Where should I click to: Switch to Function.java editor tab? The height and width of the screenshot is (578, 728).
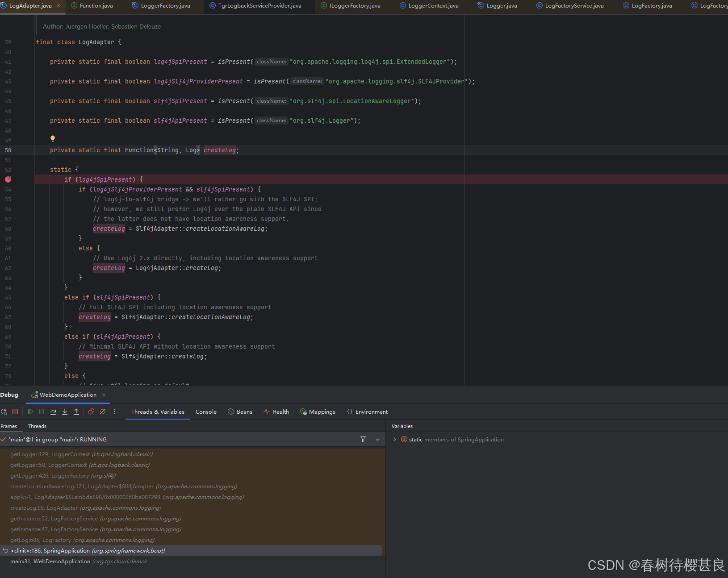pyautogui.click(x=92, y=6)
